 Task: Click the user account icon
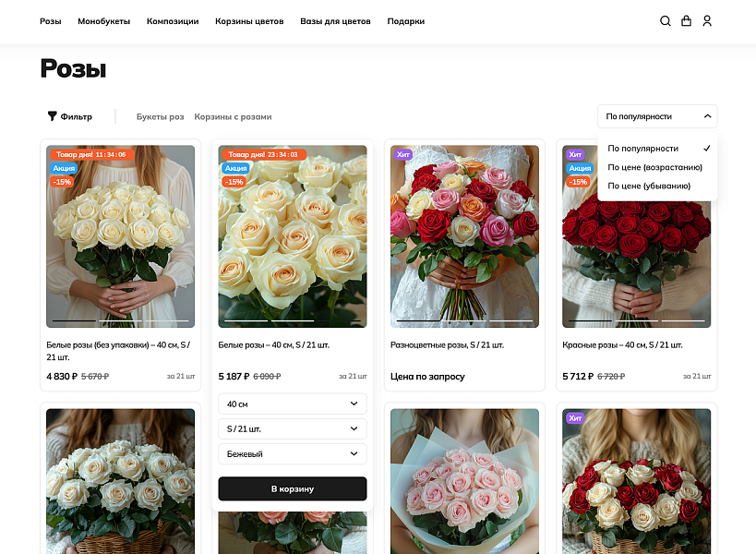point(707,20)
